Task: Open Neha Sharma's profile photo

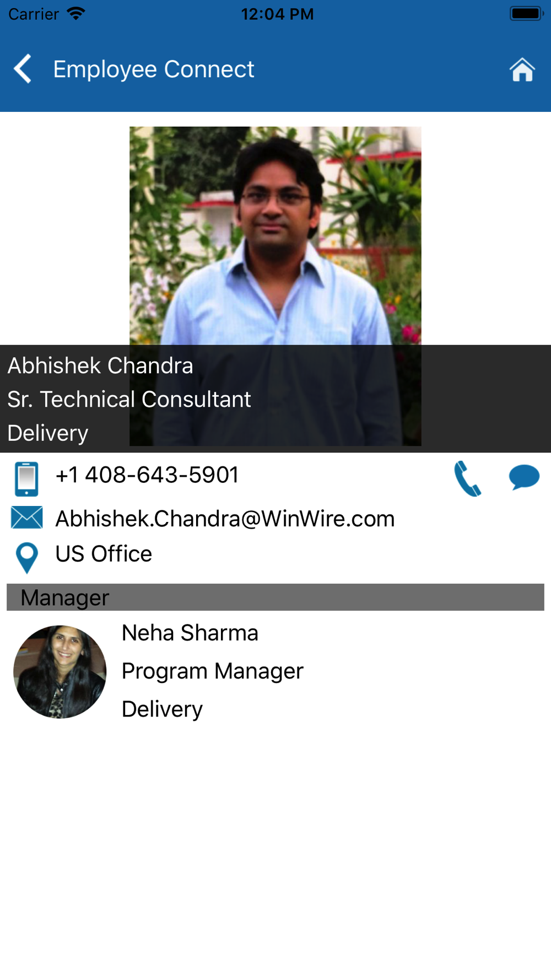Action: click(60, 671)
